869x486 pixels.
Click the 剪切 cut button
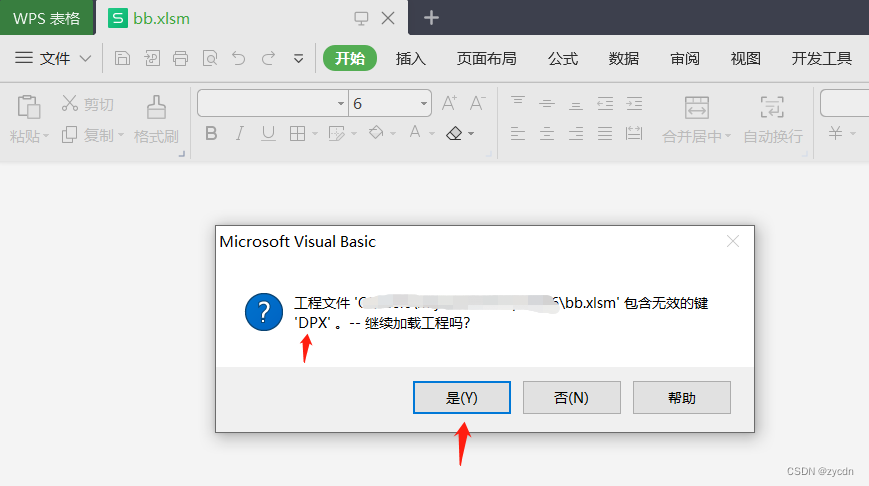(88, 104)
